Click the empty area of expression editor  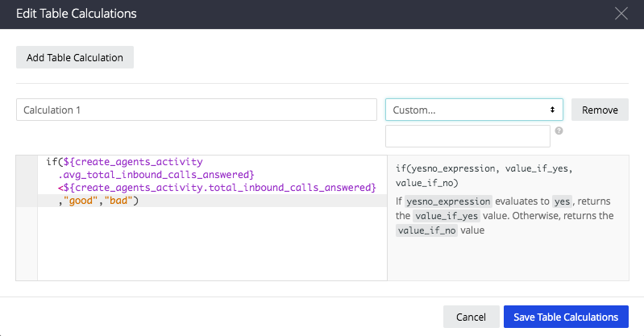click(x=212, y=243)
